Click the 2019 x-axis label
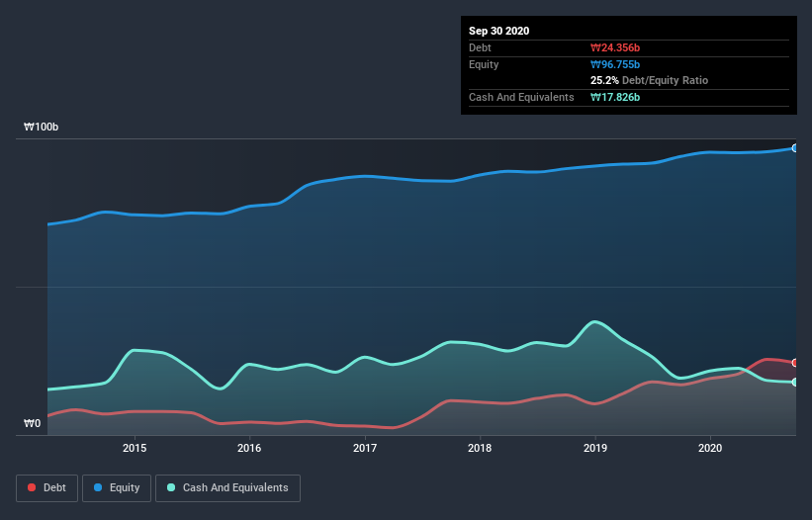The width and height of the screenshot is (812, 520). pos(595,448)
